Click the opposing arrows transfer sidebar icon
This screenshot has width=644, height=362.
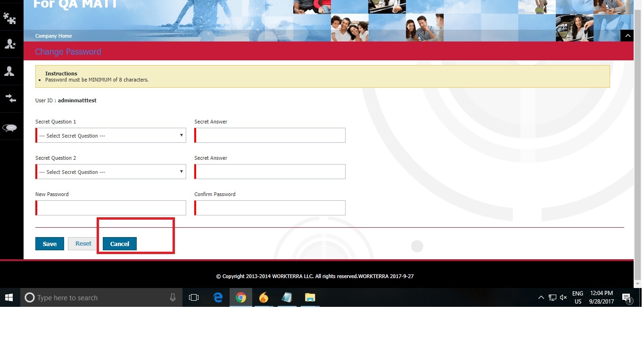click(10, 98)
